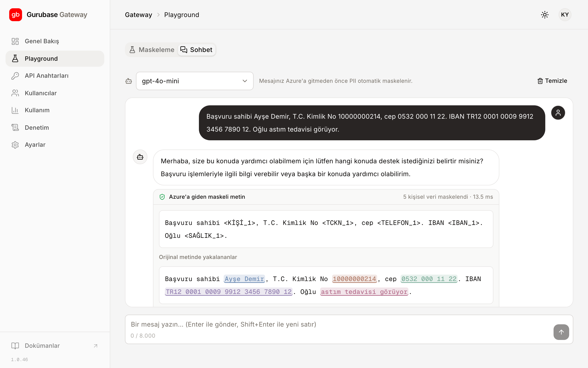This screenshot has height=368, width=588.
Task: Open Kullanım page
Action: coord(55,110)
